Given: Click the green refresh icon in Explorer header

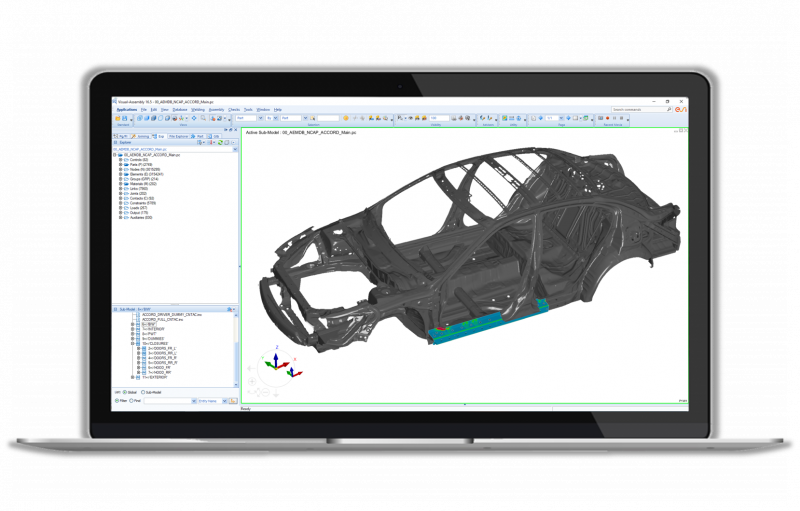Looking at the screenshot, I should 220,142.
